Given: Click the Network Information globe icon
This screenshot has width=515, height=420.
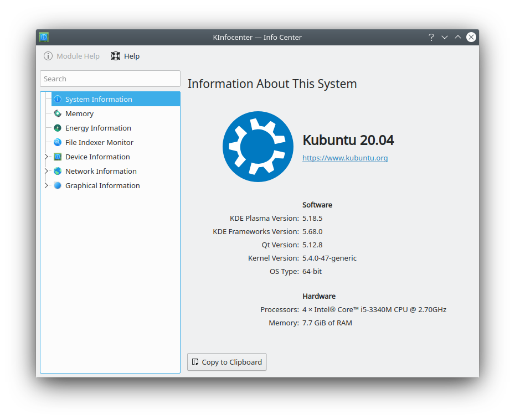Looking at the screenshot, I should (58, 171).
